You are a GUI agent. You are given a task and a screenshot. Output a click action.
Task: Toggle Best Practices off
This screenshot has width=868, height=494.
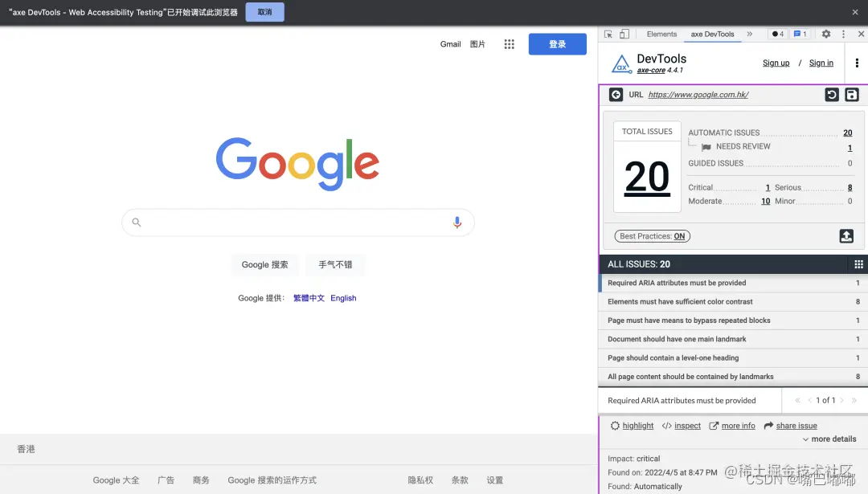652,235
